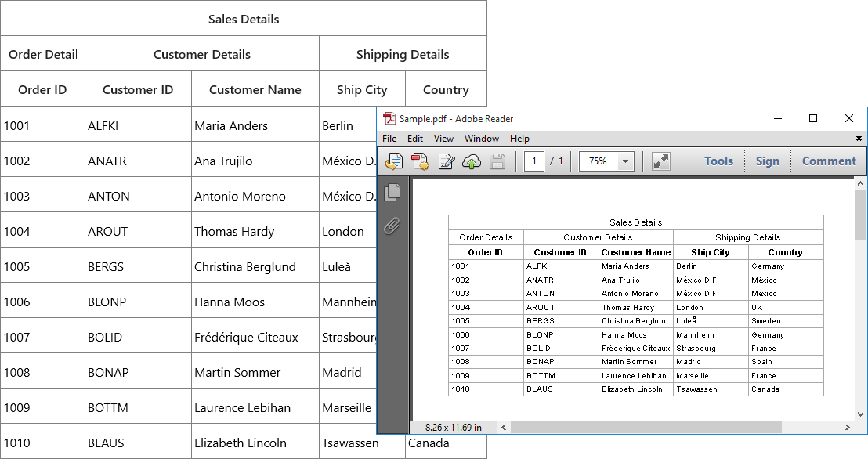Click the horizontal scrollbar left arrow
Image resolution: width=868 pixels, height=459 pixels.
(504, 427)
